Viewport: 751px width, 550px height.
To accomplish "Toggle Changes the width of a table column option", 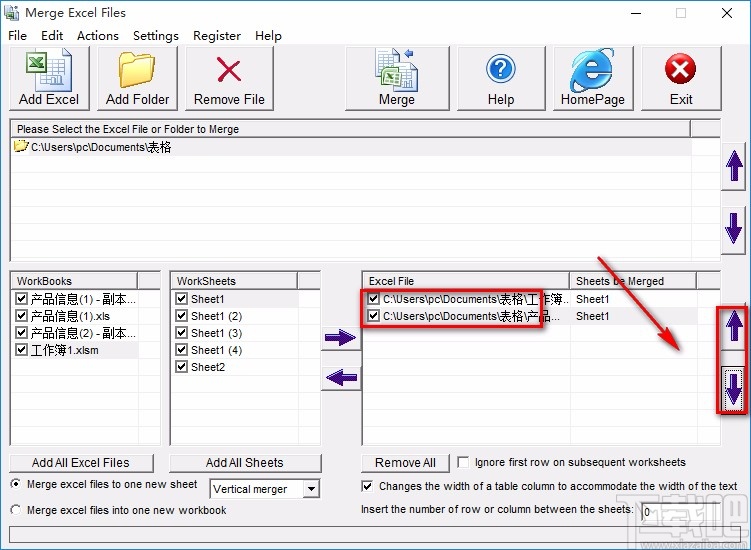I will click(x=367, y=486).
